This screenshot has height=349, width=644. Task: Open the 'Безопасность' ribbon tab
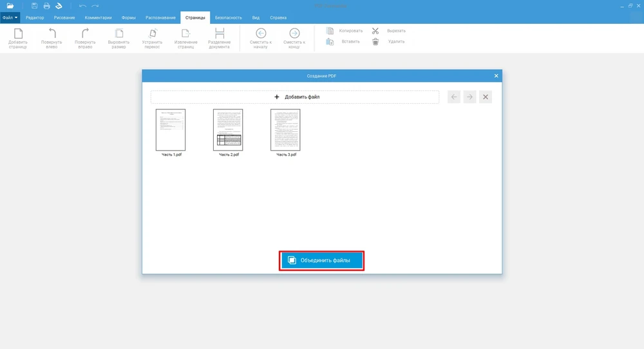[x=229, y=17]
